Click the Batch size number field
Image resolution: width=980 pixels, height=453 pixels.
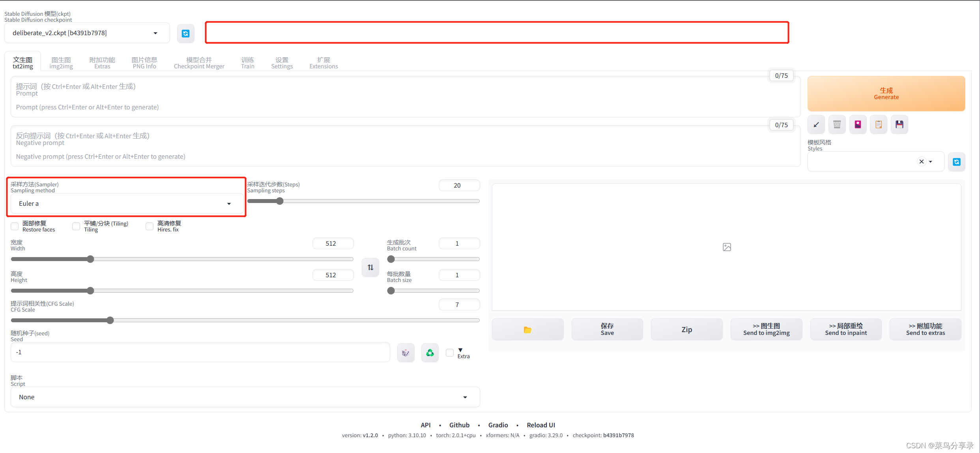point(459,275)
